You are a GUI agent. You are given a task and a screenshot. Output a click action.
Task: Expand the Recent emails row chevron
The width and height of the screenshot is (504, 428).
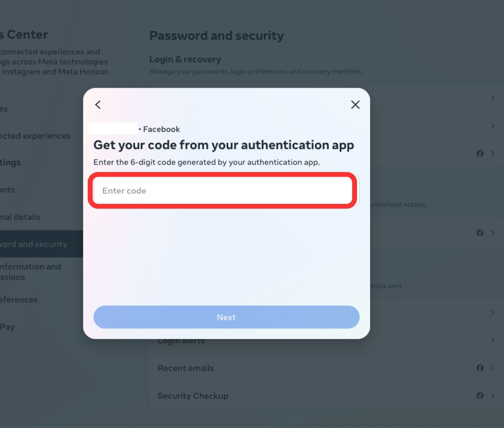[492, 368]
